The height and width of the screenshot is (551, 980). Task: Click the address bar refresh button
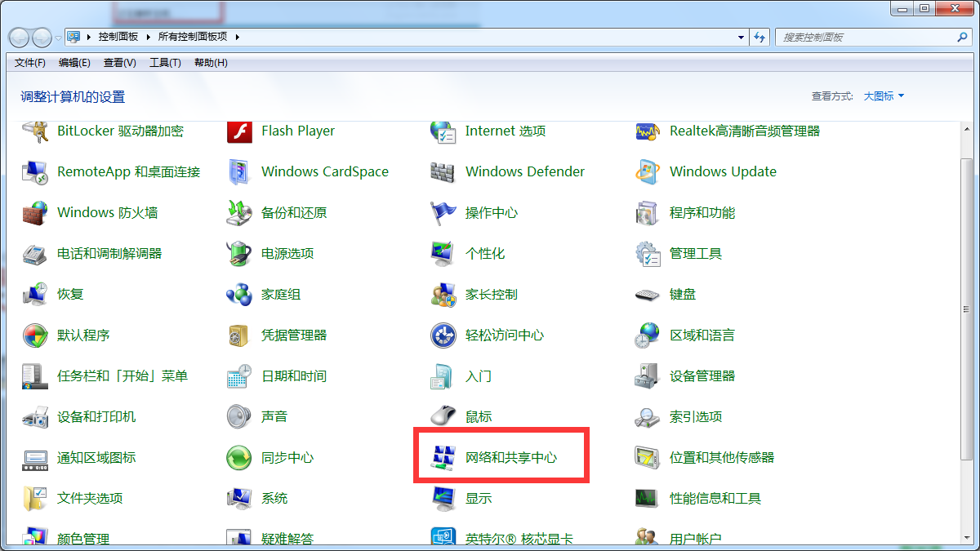[760, 38]
